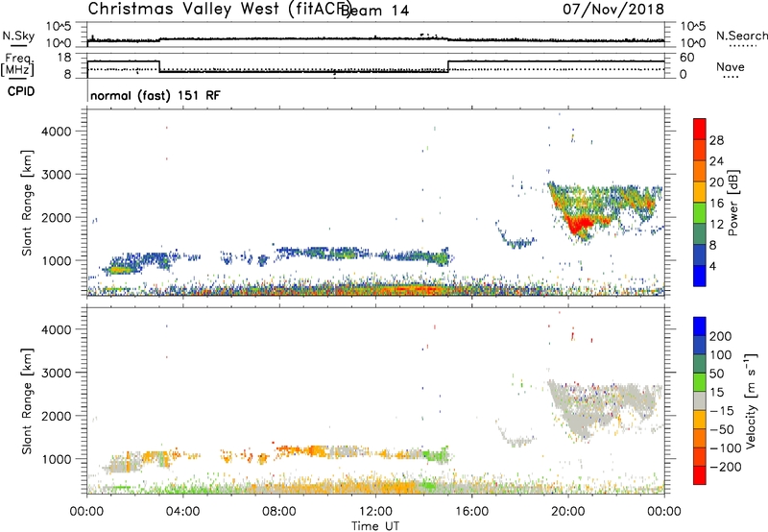The width and height of the screenshot is (768, 532).
Task: Click the date '07/Nov/2018'
Action: coord(613,9)
